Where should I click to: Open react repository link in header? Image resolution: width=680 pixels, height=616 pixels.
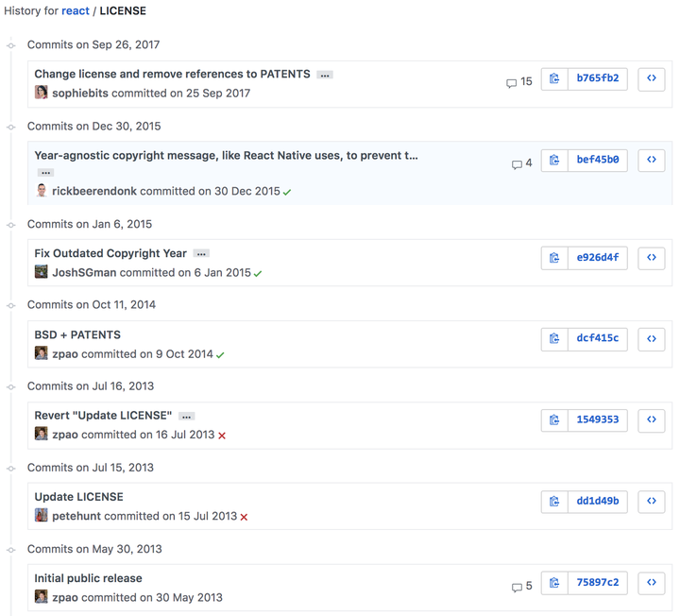(x=75, y=10)
